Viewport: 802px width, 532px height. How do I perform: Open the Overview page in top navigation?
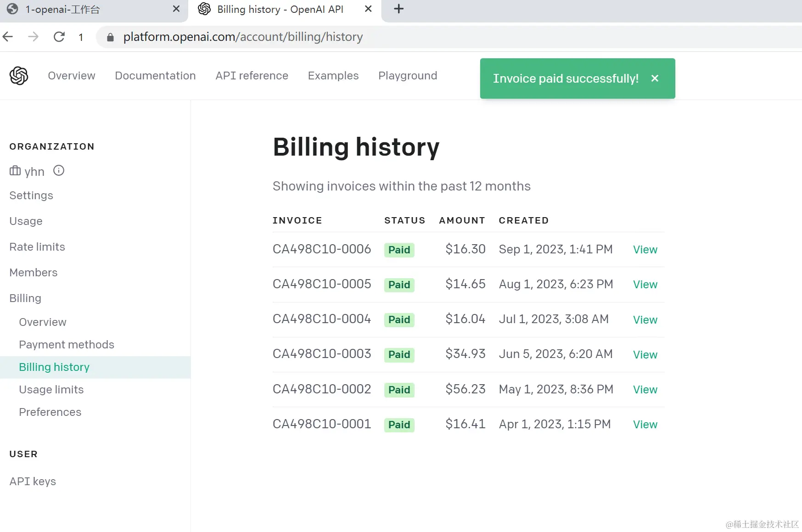click(x=72, y=76)
